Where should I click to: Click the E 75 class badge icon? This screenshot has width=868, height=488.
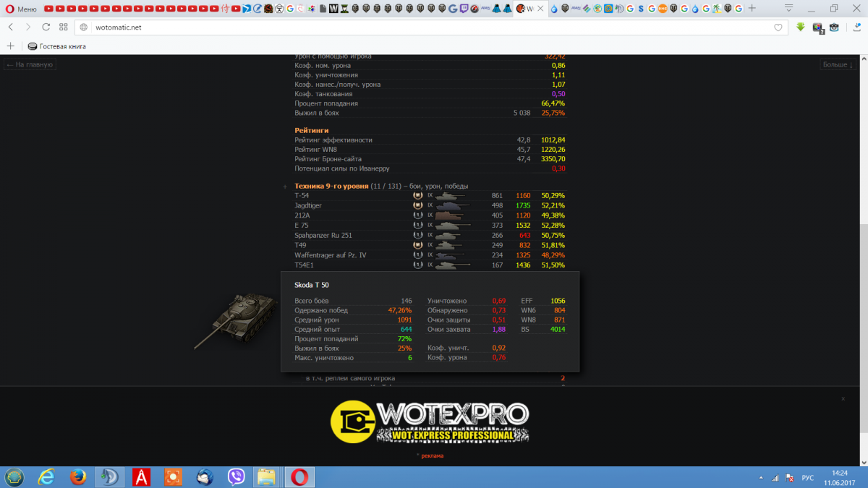pos(417,226)
